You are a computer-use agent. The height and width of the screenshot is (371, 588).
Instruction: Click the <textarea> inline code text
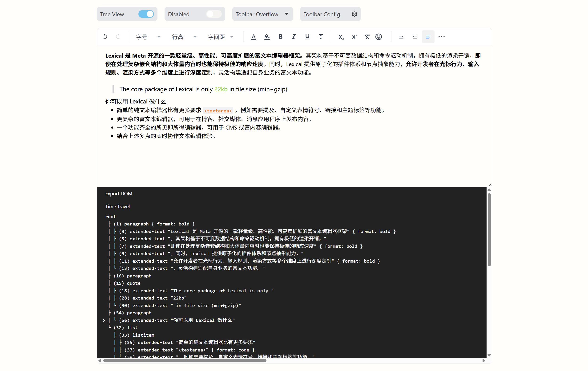pos(218,111)
